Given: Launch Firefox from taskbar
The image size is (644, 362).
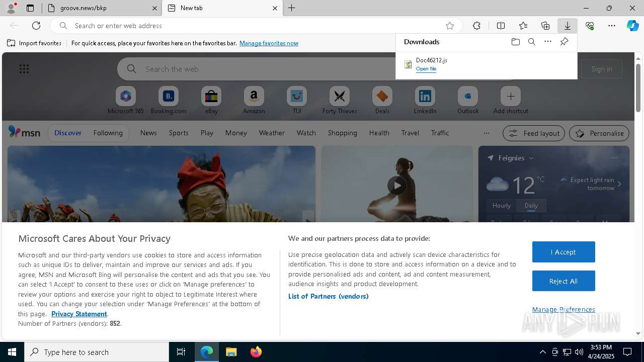Looking at the screenshot, I should pos(256,352).
